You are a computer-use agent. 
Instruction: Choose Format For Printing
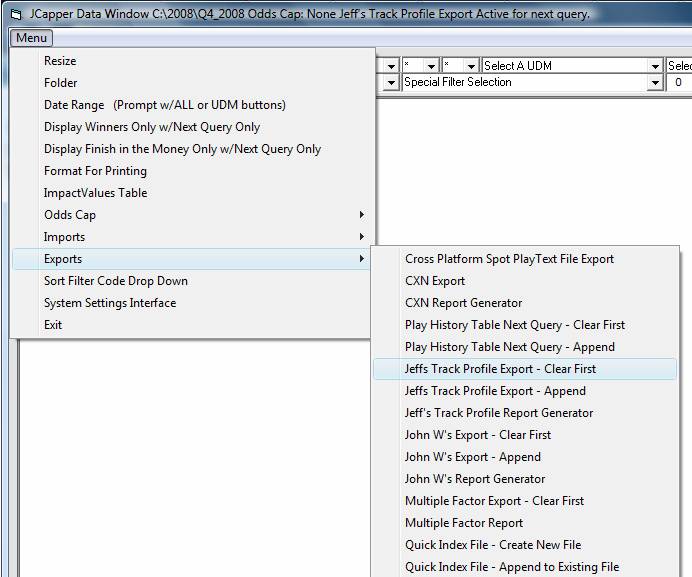[95, 171]
